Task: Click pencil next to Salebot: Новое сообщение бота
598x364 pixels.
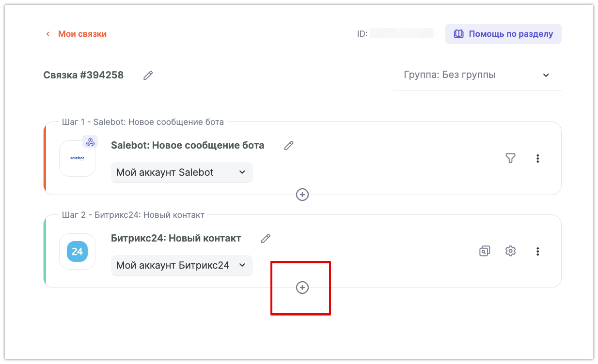Action: pos(289,146)
